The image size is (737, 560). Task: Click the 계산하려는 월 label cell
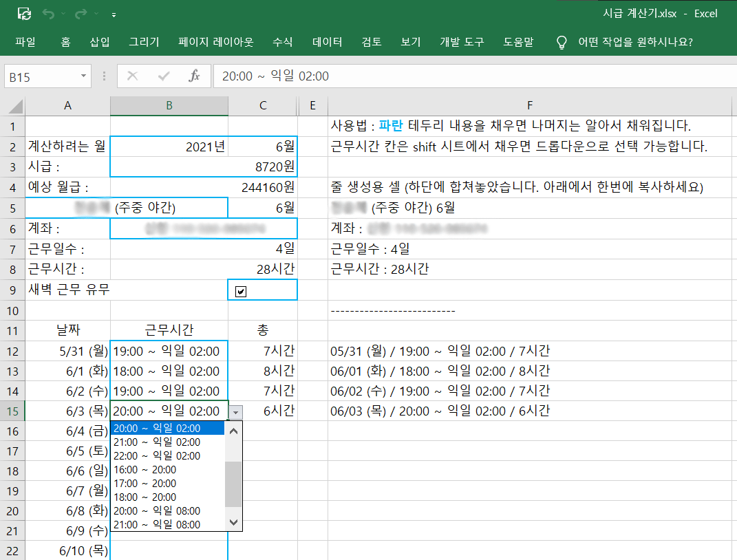point(67,147)
